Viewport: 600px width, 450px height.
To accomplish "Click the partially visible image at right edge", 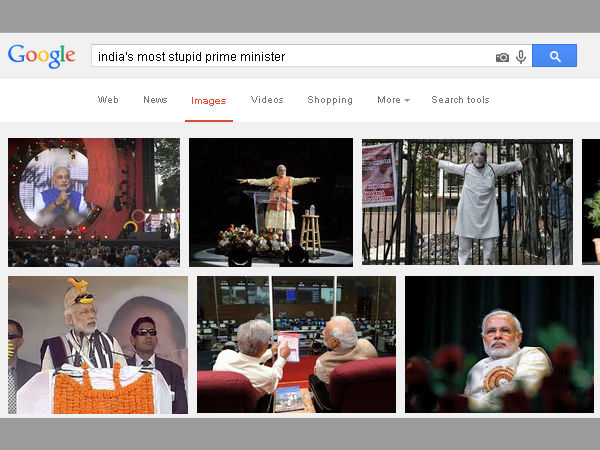I will coord(591,202).
